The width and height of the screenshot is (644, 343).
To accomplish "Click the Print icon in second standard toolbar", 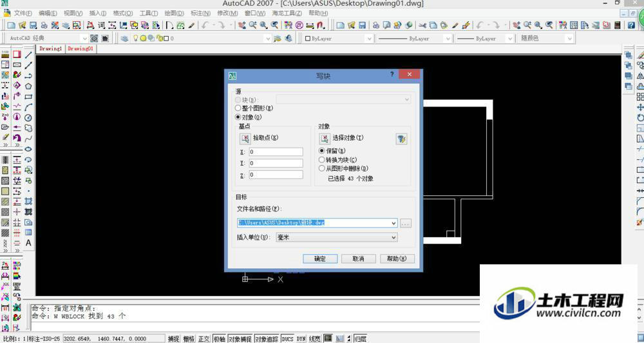I will coord(376,26).
